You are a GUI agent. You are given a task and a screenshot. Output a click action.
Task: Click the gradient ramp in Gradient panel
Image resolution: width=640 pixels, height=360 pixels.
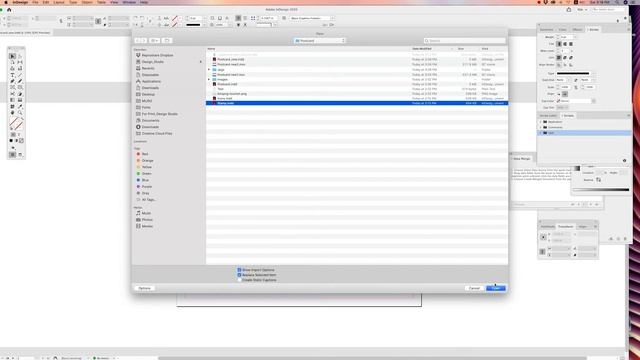601,189
